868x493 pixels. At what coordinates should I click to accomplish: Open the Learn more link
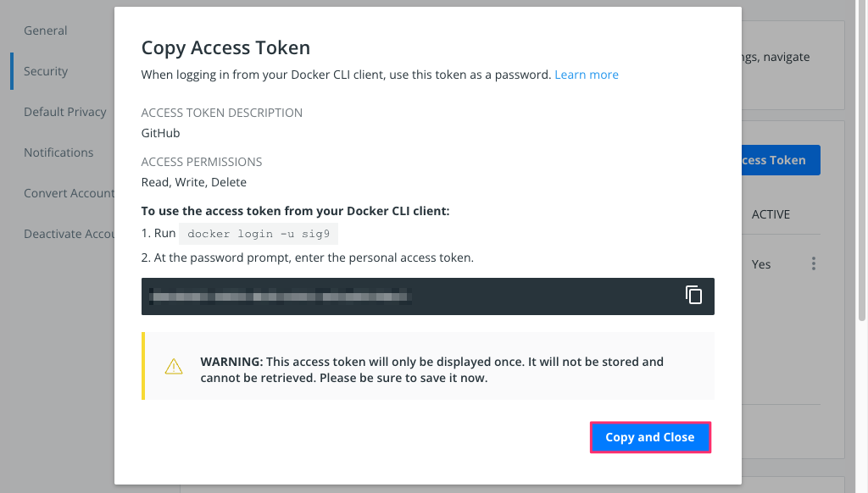pyautogui.click(x=587, y=75)
